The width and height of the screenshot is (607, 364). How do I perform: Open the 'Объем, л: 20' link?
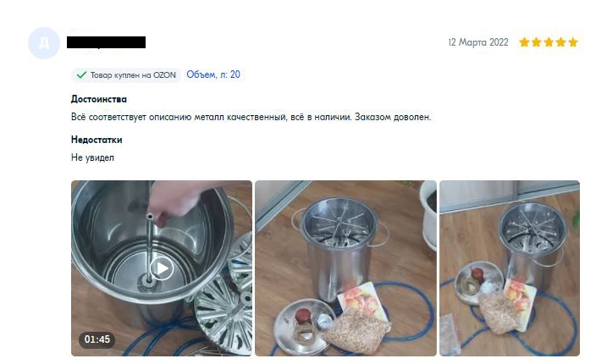click(x=213, y=74)
